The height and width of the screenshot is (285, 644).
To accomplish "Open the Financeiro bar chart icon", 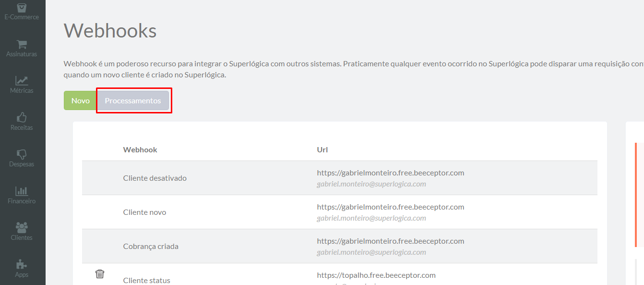I will [x=22, y=191].
